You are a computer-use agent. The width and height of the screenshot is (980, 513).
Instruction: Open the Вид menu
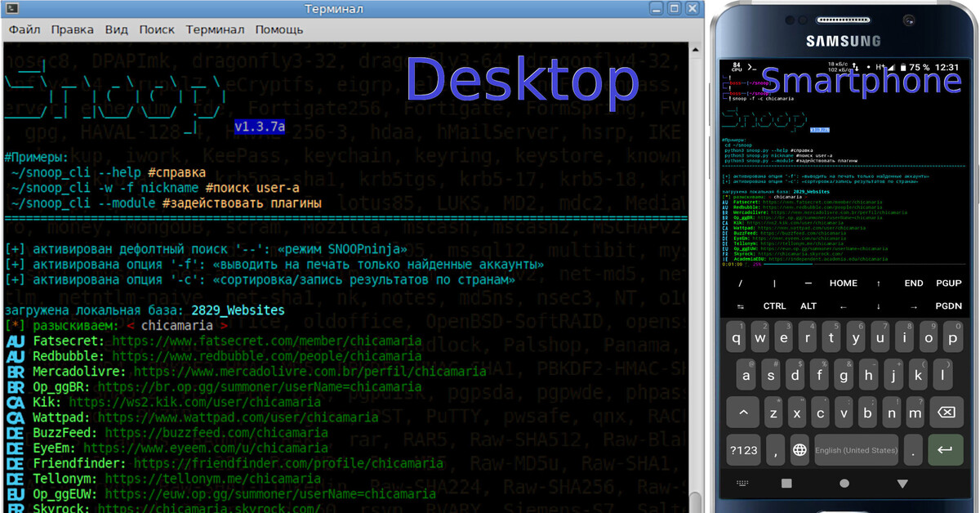click(x=117, y=29)
